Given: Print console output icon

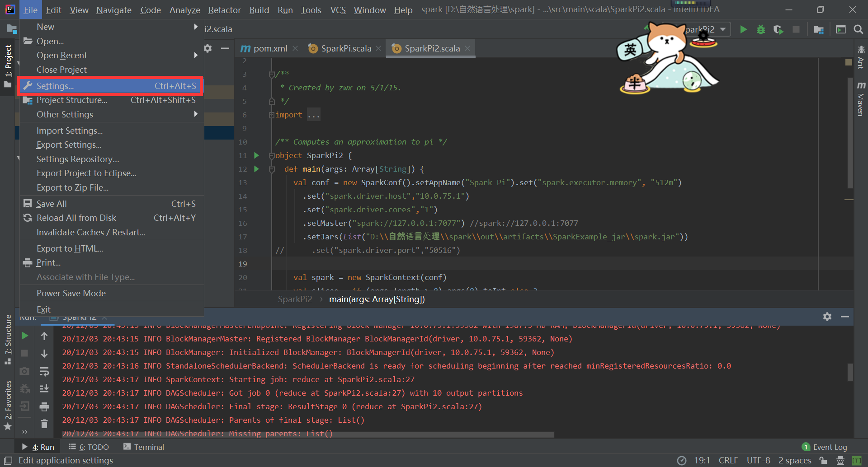Looking at the screenshot, I should click(44, 406).
